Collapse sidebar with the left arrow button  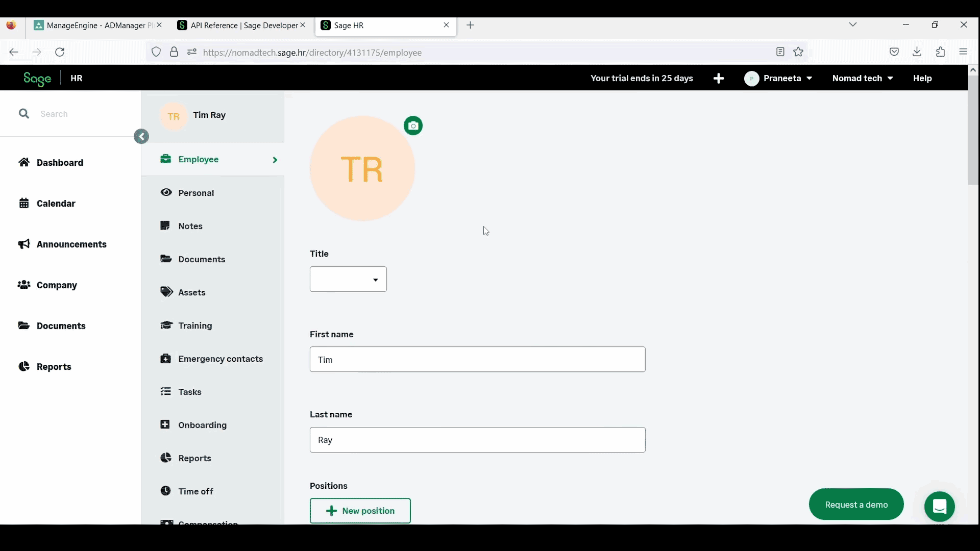[141, 137]
